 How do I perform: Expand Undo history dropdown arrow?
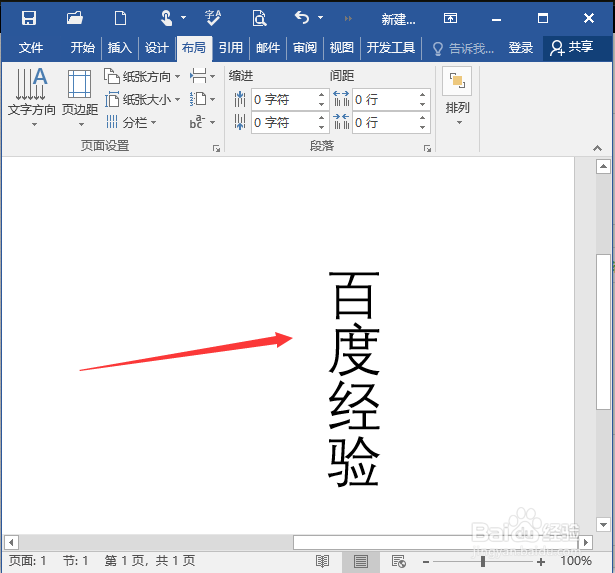[x=320, y=18]
